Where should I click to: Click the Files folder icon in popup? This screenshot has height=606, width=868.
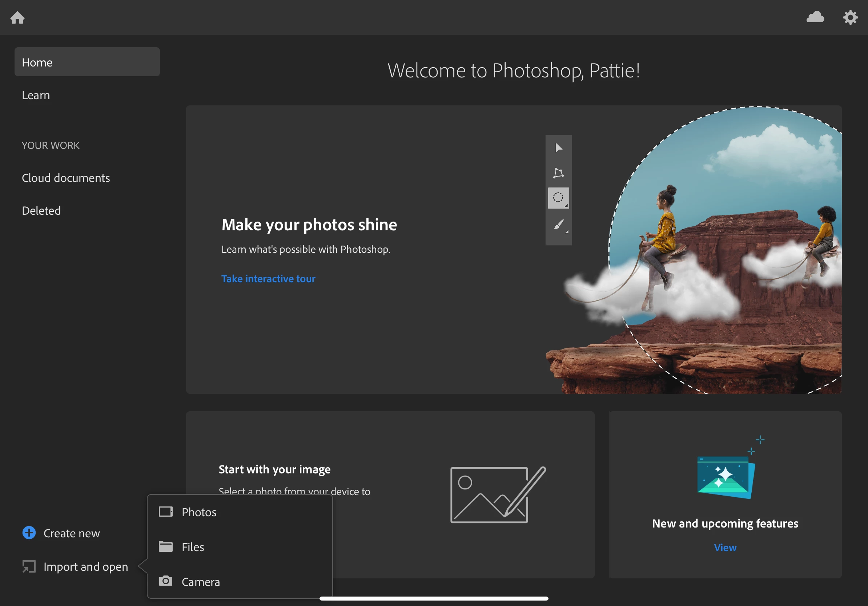166,547
